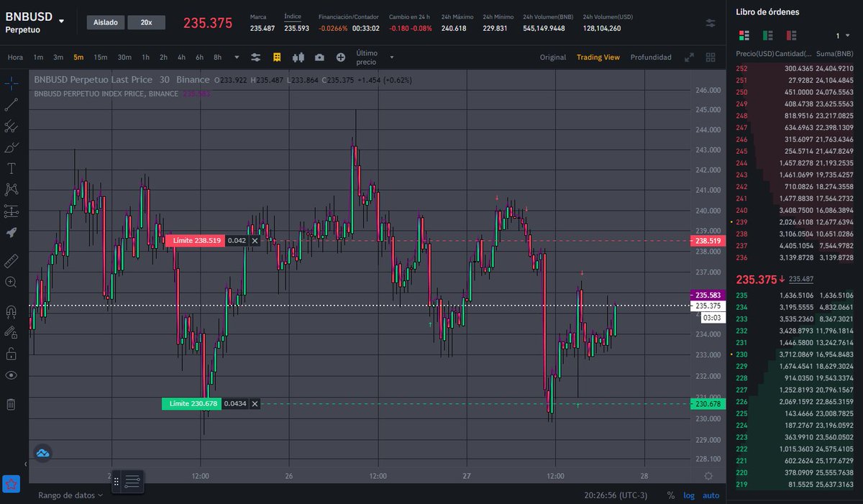Click the Límite 238.519 order label

(x=195, y=241)
